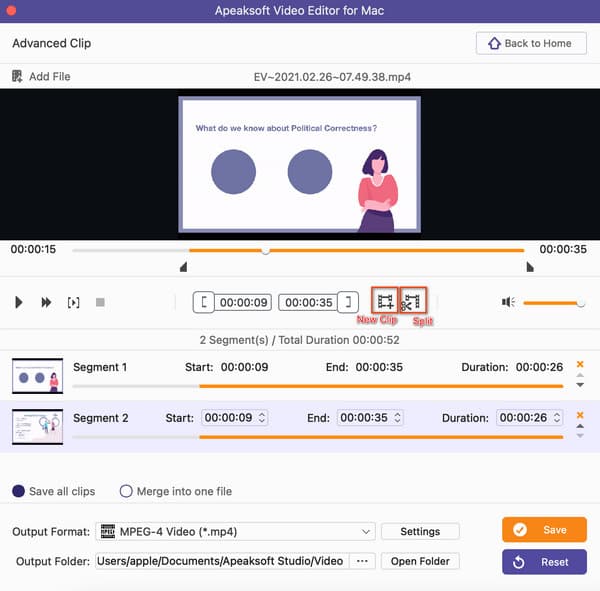This screenshot has width=600, height=591.
Task: Move Segment 2 up
Action: pyautogui.click(x=580, y=426)
